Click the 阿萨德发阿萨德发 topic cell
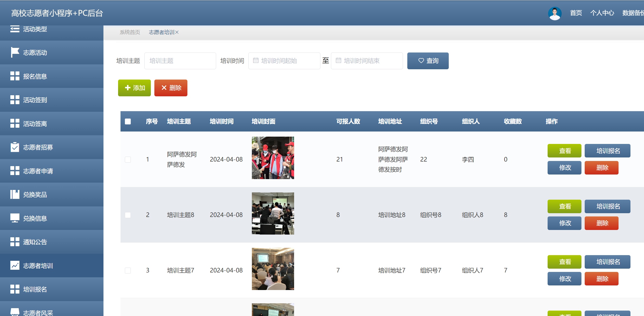This screenshot has height=316, width=644. [182, 159]
